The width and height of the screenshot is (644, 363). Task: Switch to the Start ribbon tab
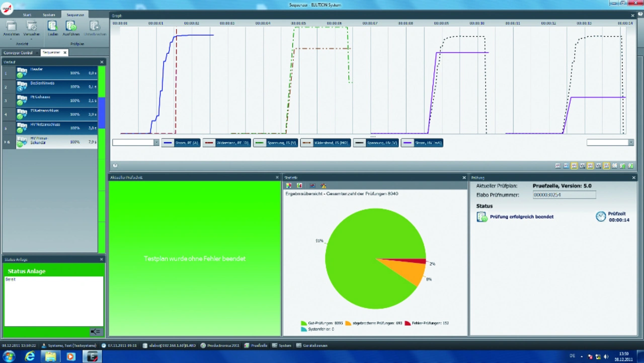pos(27,15)
